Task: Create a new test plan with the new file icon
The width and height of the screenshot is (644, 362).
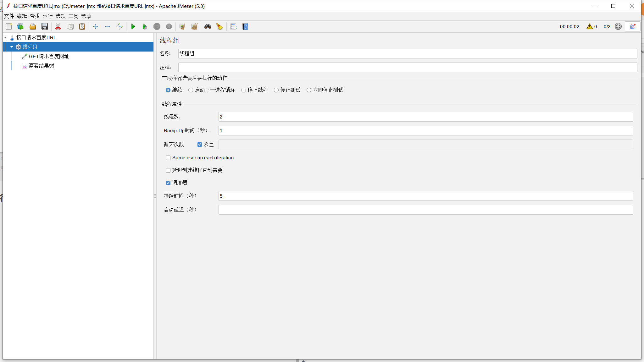Action: (x=9, y=26)
